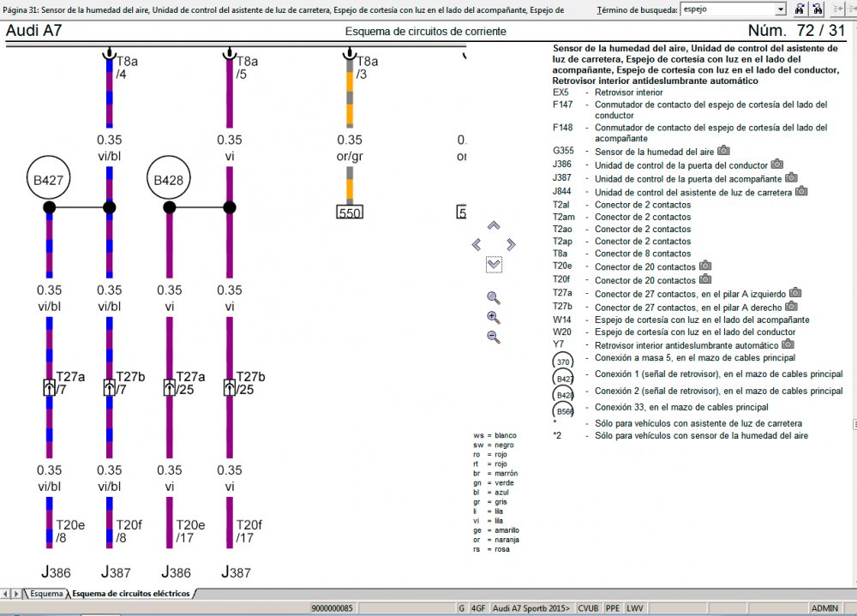This screenshot has height=616, width=857.
Task: Click the legend circle B566 symbol
Action: (x=563, y=411)
